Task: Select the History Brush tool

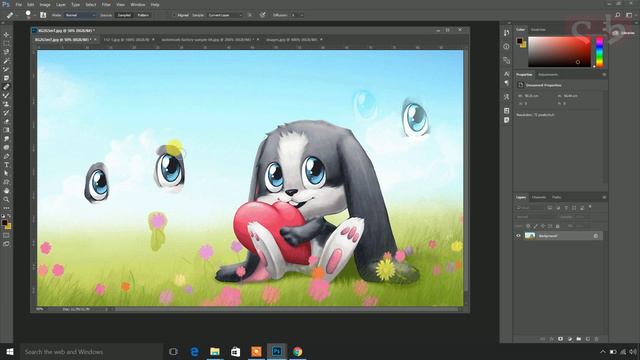Action: coord(6,113)
